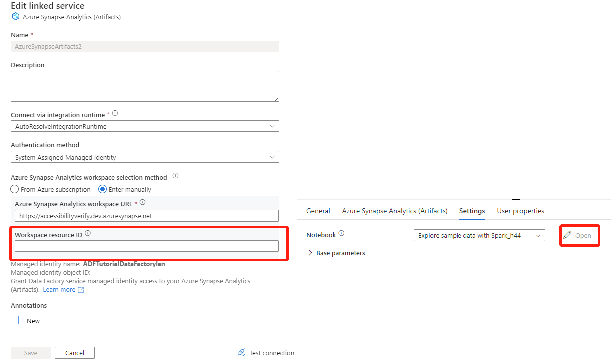
Task: Click info icon next to Notebook label
Action: coord(341,233)
